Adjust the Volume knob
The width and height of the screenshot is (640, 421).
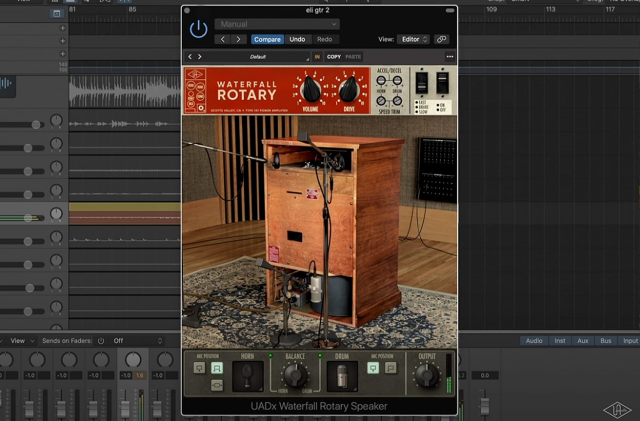coord(308,89)
